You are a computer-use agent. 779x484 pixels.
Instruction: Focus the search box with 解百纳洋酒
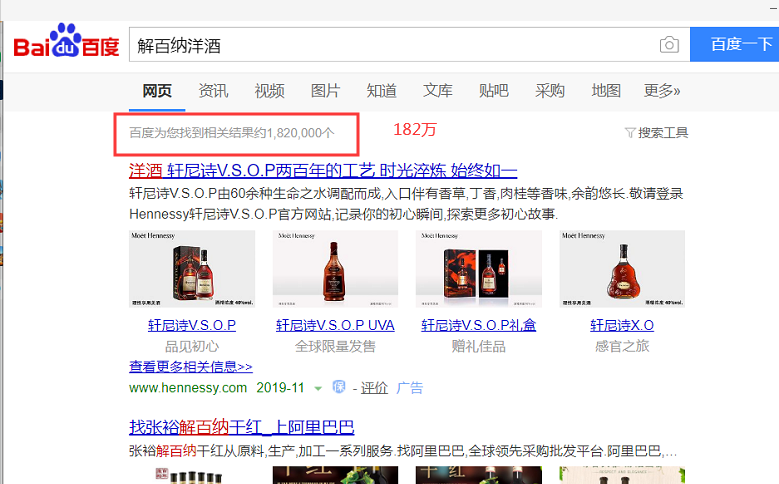point(409,45)
